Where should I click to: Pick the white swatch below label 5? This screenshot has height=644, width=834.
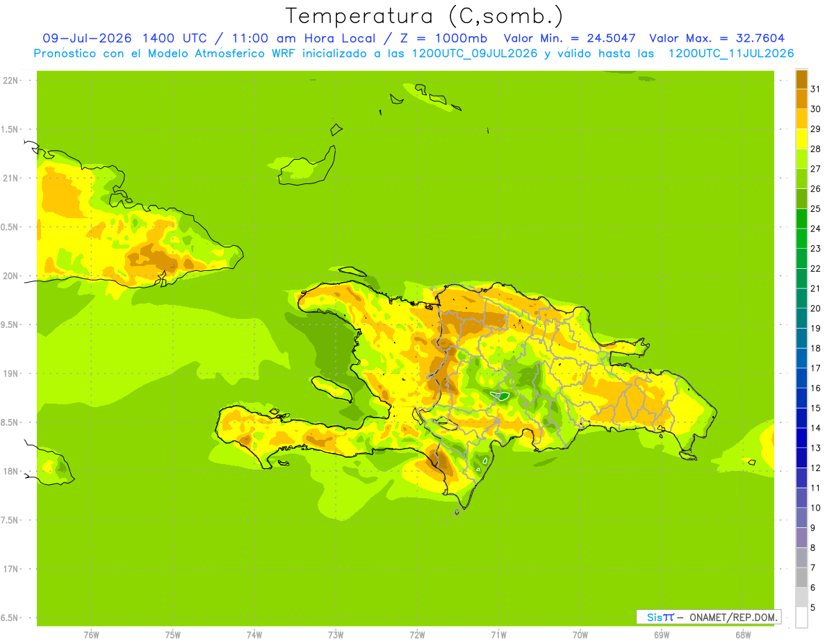[x=801, y=617]
